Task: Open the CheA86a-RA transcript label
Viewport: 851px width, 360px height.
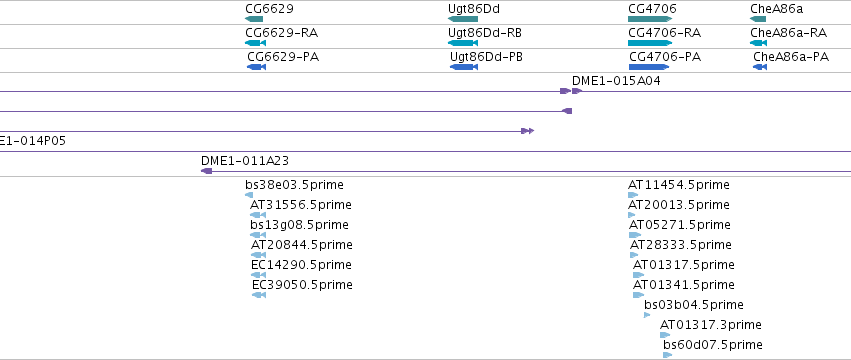Action: 789,33
